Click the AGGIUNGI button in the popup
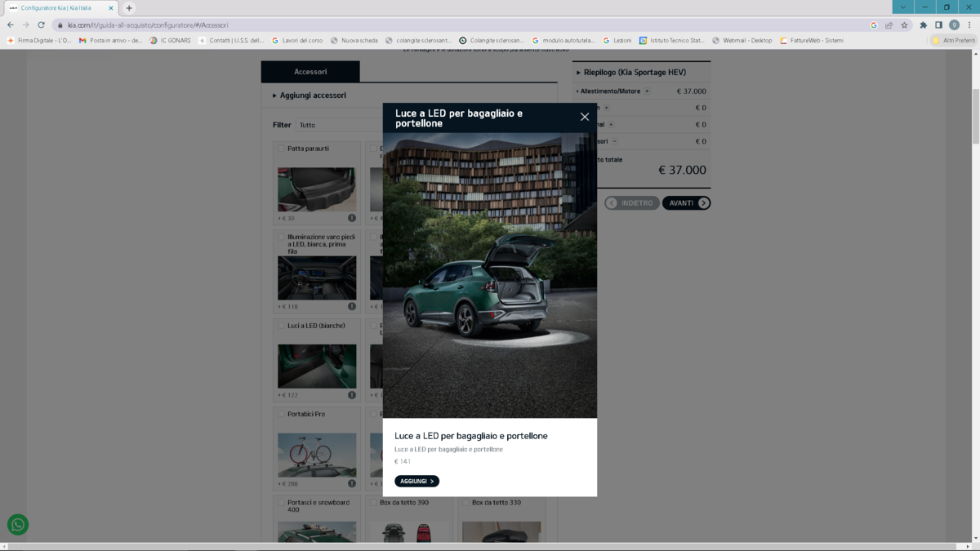Screen dimensions: 980x551 [416, 482]
